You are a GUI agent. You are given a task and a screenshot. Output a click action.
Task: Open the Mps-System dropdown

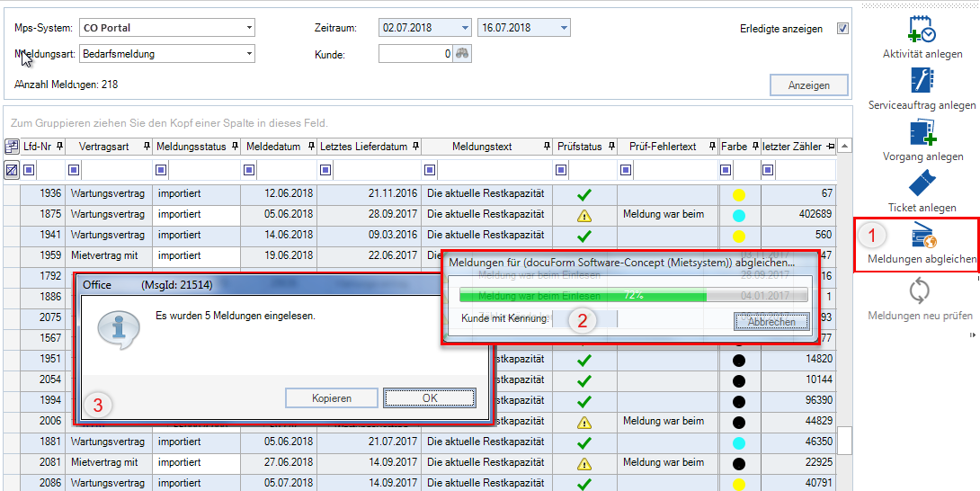click(x=249, y=28)
